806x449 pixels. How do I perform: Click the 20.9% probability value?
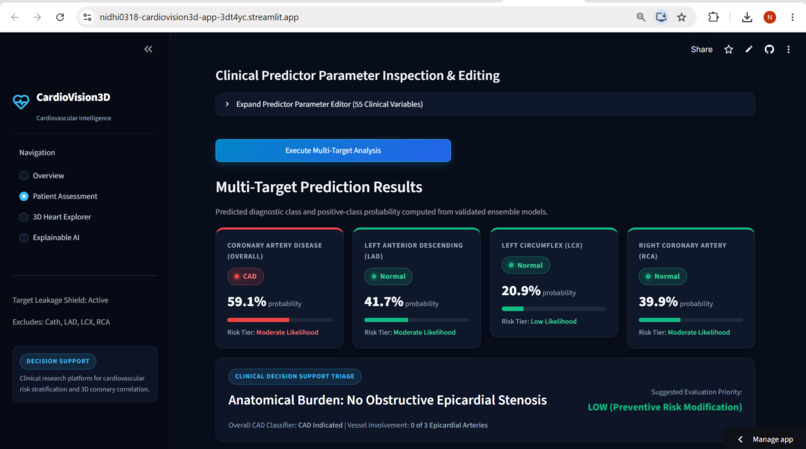coord(521,291)
